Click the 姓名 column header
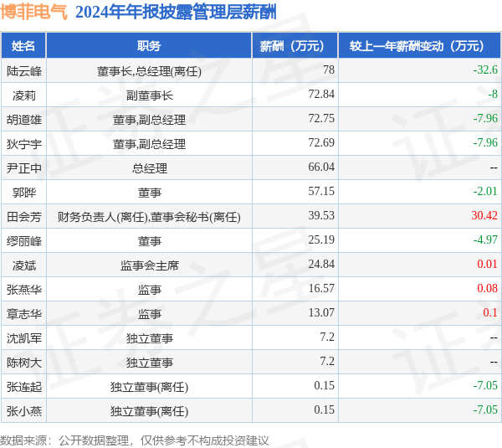Image resolution: width=502 pixels, height=448 pixels. point(23,46)
